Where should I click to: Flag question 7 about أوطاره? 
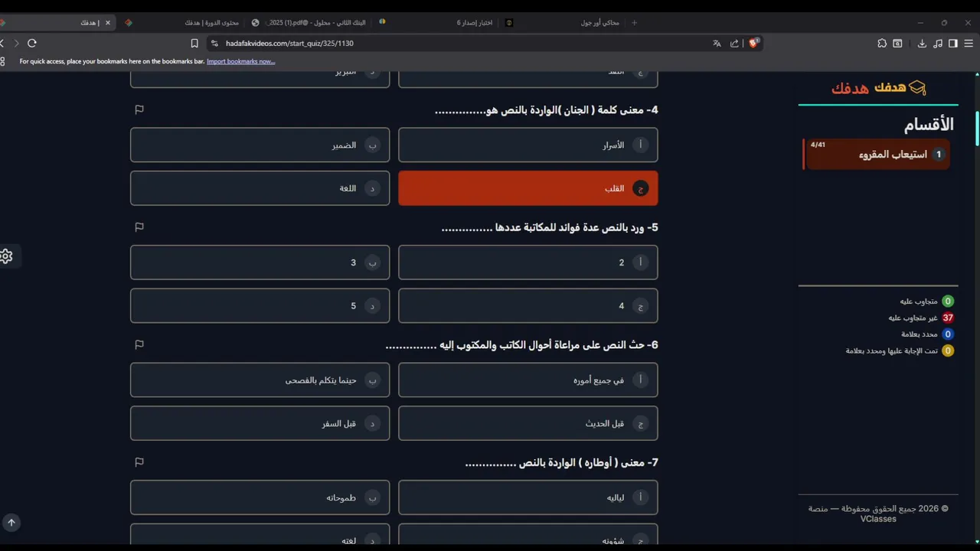point(139,462)
